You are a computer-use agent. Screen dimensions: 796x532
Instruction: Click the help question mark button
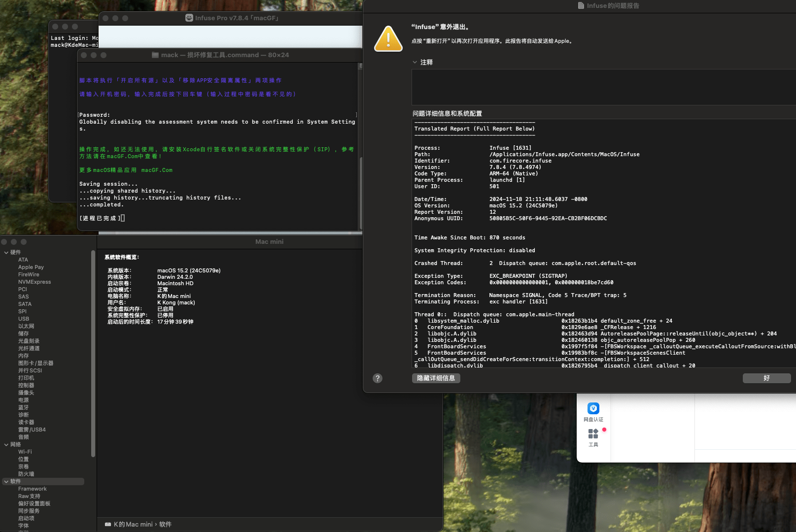378,378
